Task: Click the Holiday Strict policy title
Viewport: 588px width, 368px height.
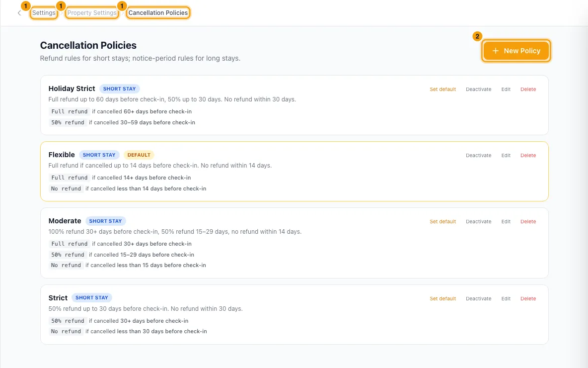Action: (x=72, y=89)
